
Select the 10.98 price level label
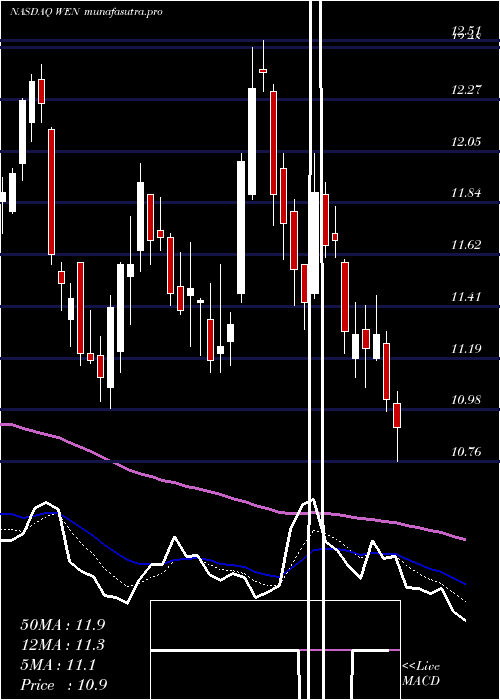(x=467, y=400)
